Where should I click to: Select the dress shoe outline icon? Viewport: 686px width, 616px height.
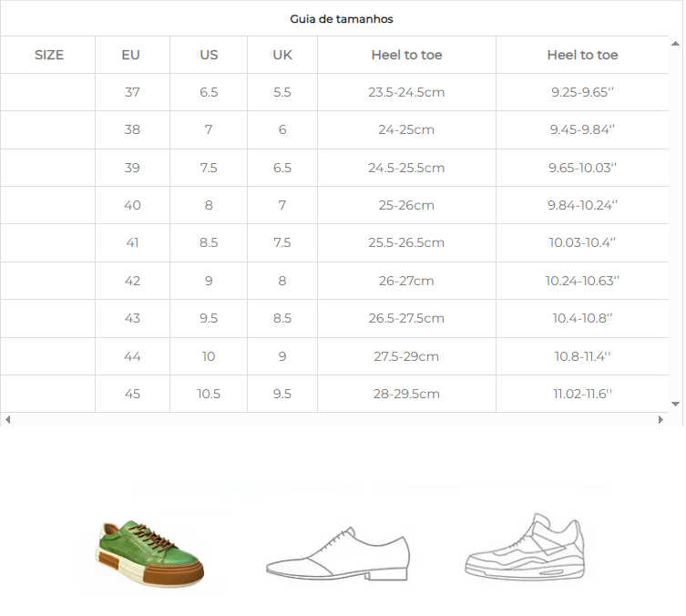[x=337, y=553]
